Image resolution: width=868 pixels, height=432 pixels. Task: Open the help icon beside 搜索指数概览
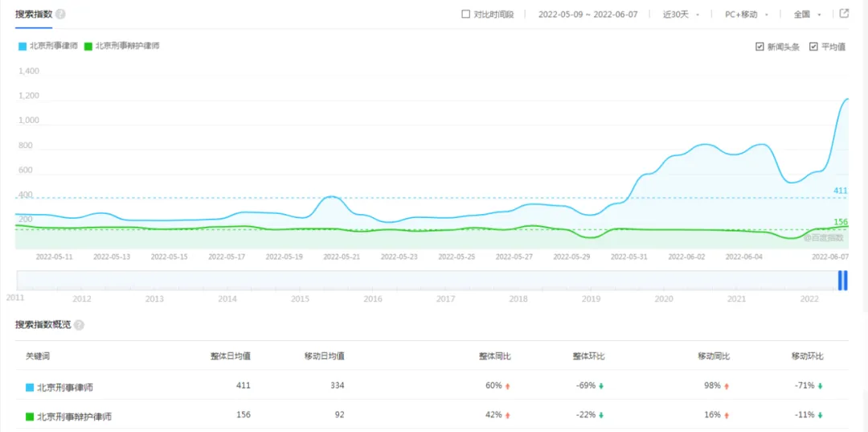(x=79, y=325)
